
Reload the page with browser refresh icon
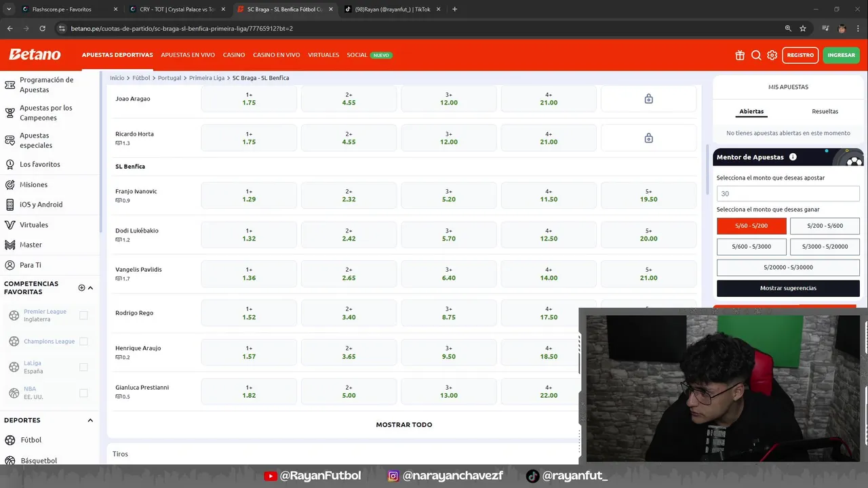tap(42, 28)
